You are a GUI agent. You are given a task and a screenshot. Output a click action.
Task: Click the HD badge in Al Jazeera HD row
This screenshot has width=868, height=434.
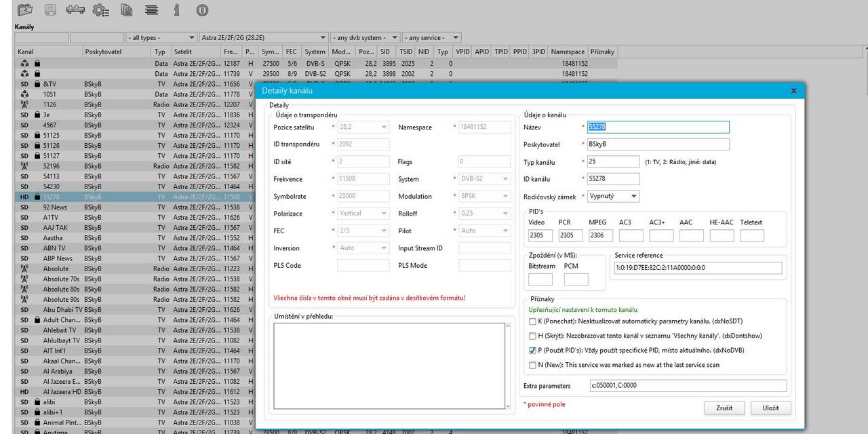pyautogui.click(x=24, y=392)
